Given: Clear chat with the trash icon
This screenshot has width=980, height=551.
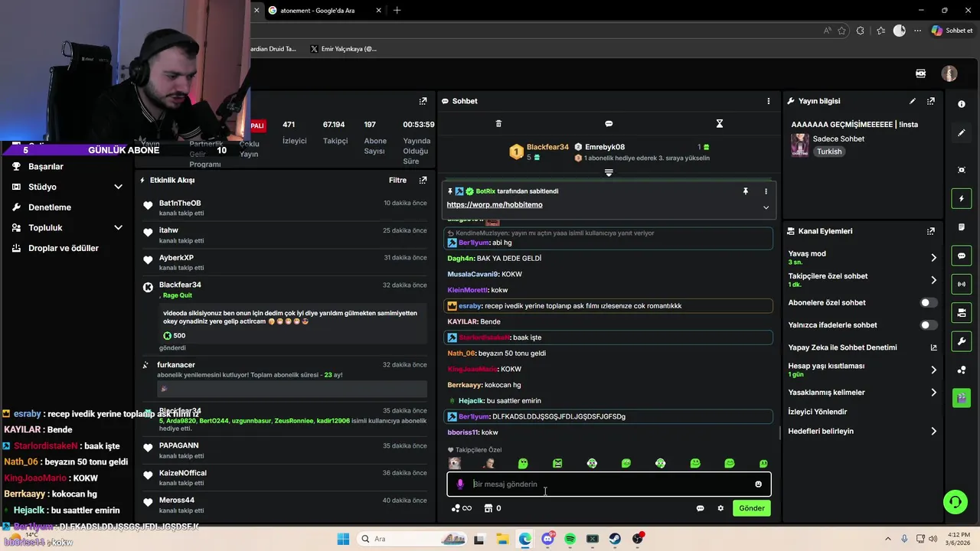Looking at the screenshot, I should [498, 123].
